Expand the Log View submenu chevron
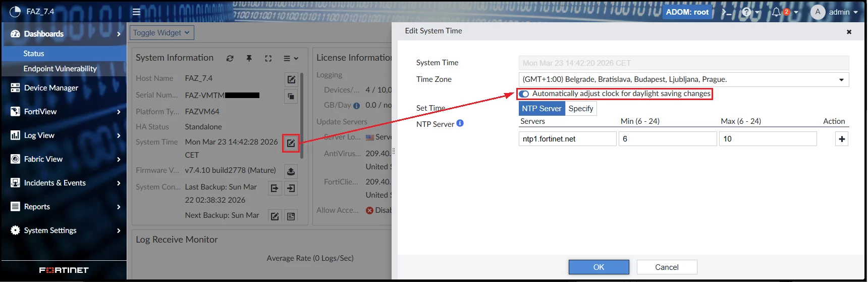The height and width of the screenshot is (282, 868). [x=119, y=135]
